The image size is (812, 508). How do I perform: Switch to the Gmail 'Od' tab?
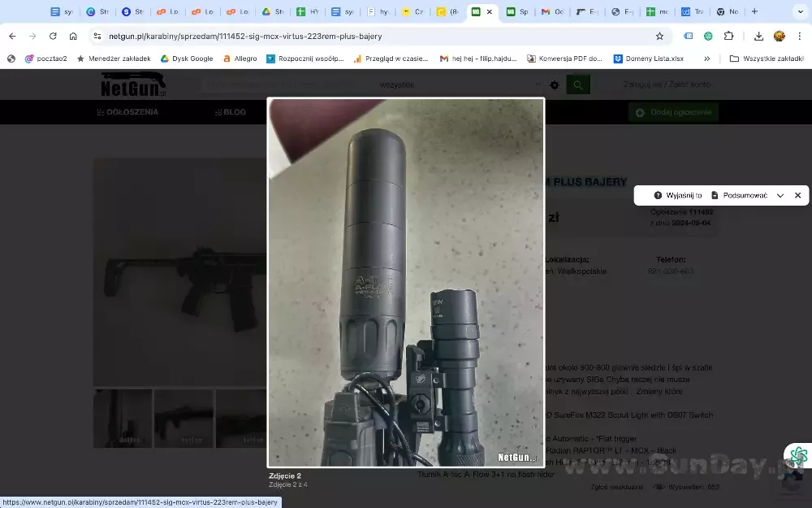(x=552, y=11)
